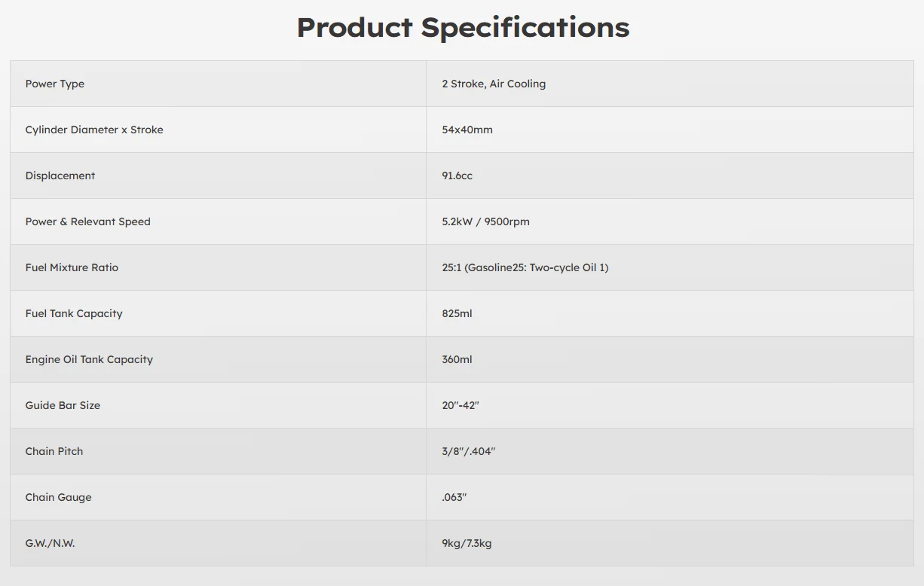
Task: Click the .063″ chain gauge value
Action: (x=454, y=497)
